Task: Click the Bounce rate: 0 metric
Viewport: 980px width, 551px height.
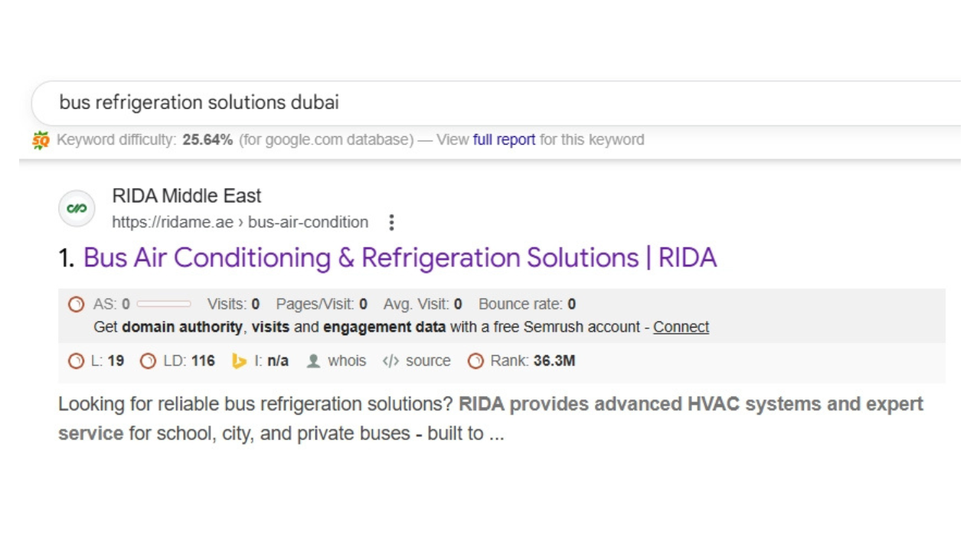Action: 527,305
